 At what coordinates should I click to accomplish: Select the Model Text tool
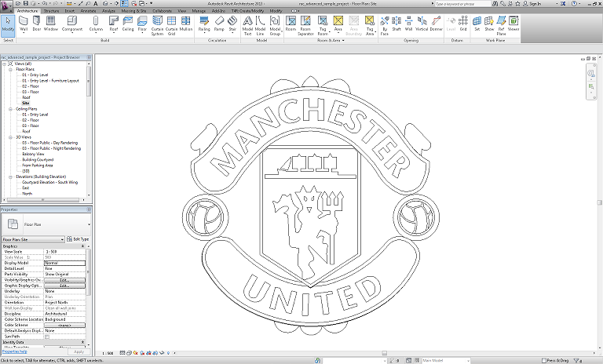click(247, 26)
